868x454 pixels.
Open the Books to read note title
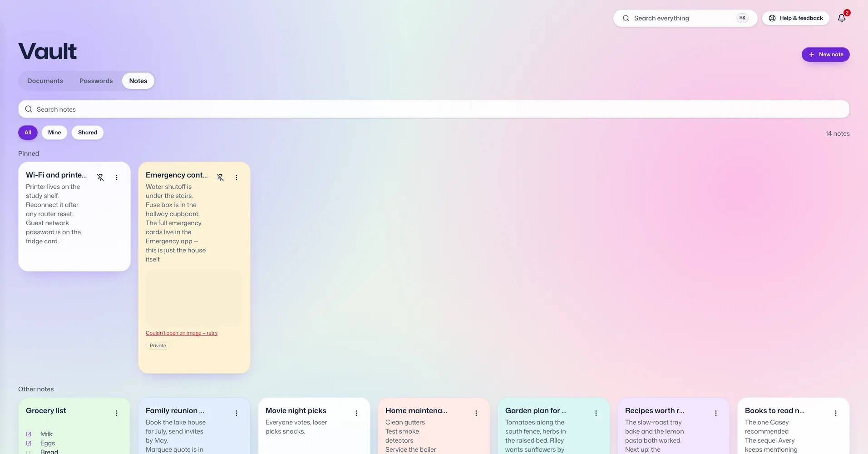(774, 410)
